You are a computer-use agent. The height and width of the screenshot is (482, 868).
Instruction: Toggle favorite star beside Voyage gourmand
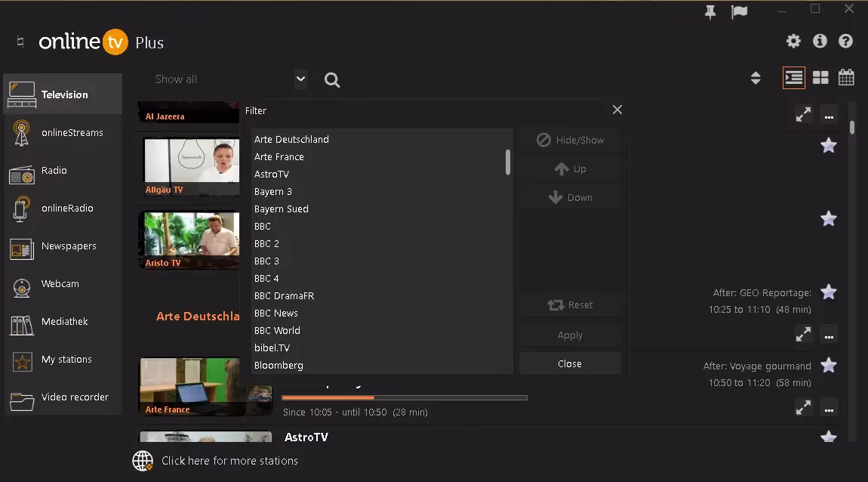click(x=829, y=365)
